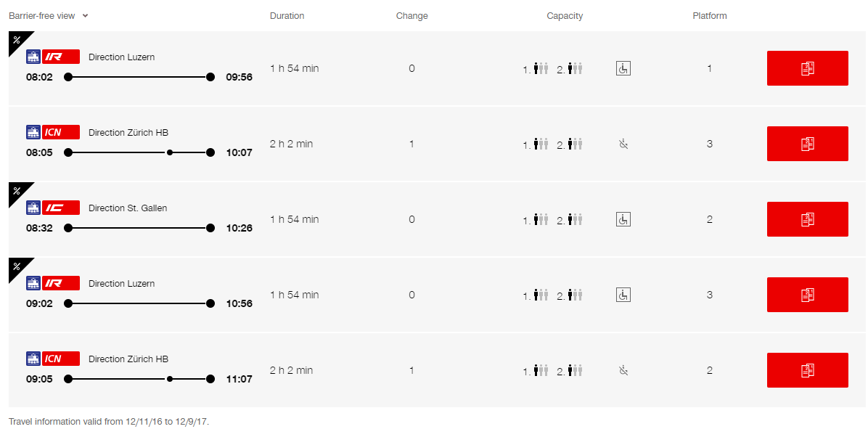Click ticket button for 08:02 Luzern train
The image size is (868, 429).
807,68
